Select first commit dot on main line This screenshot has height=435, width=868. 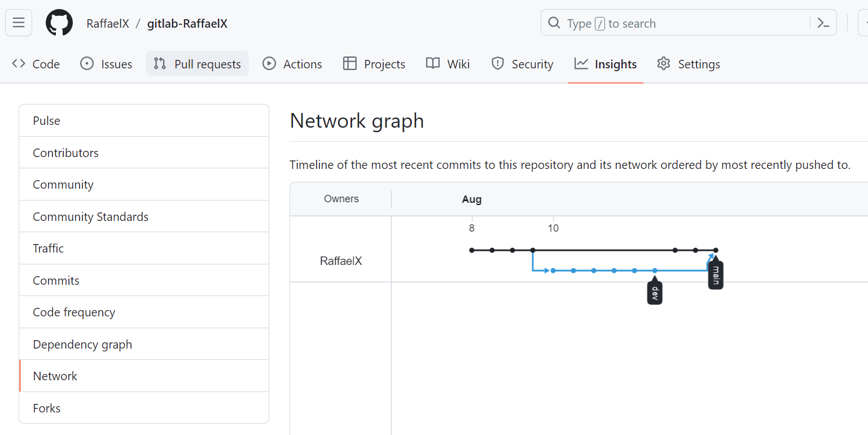[472, 250]
